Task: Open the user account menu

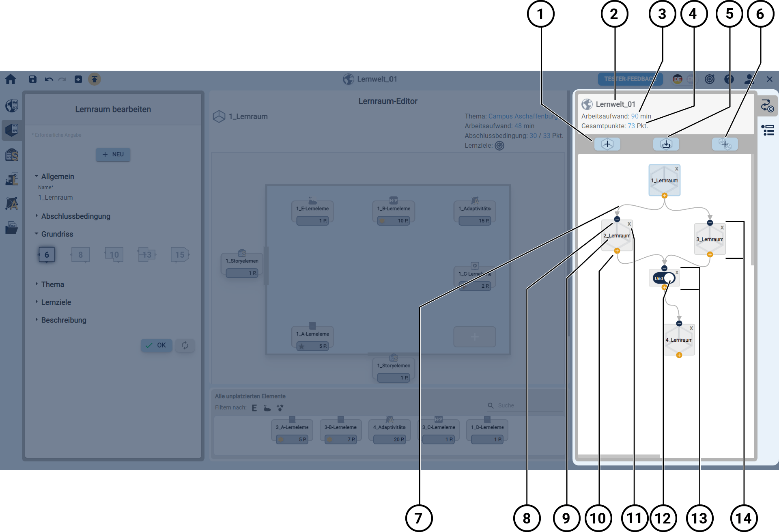Action: pos(749,79)
